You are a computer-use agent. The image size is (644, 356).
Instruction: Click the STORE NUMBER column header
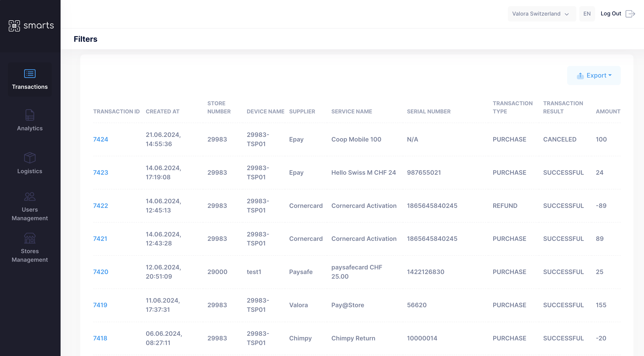click(x=219, y=107)
